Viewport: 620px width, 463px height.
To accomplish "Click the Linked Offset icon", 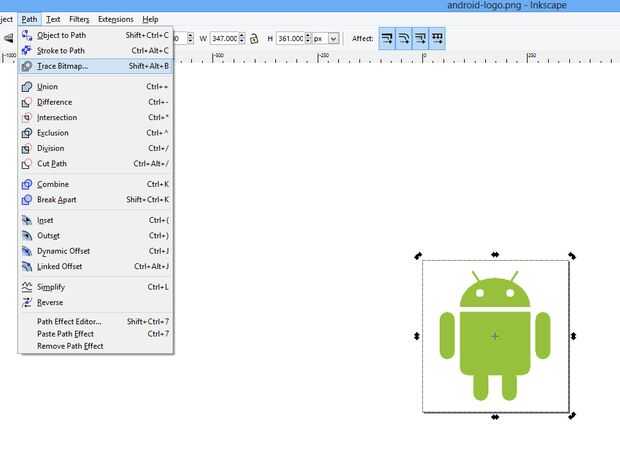I will click(26, 266).
